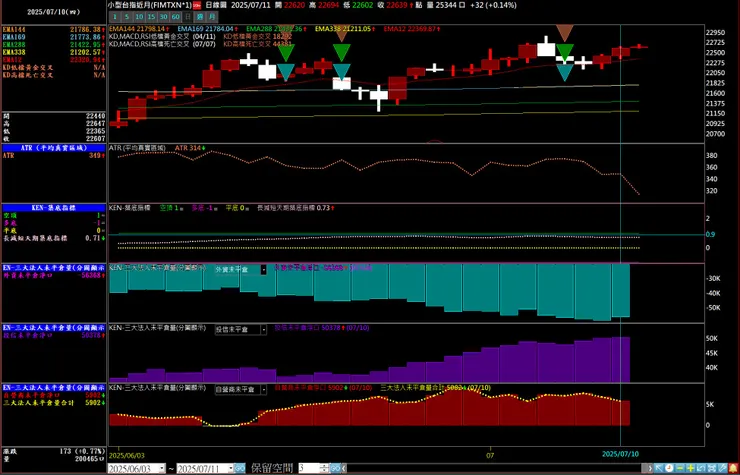Switch to the daily 日 timeframe tab
Image resolution: width=740 pixels, height=475 pixels.
tap(188, 17)
